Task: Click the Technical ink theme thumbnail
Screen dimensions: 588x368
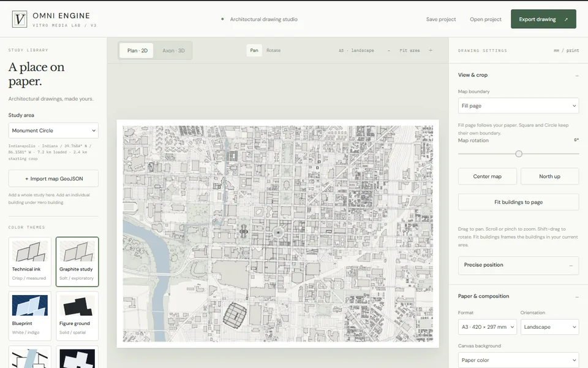Action: point(29,251)
